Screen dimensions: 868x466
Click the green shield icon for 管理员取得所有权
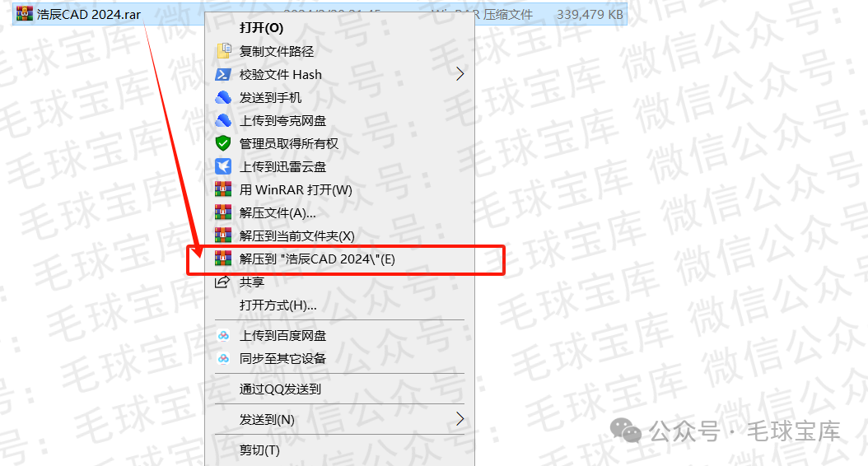click(223, 143)
